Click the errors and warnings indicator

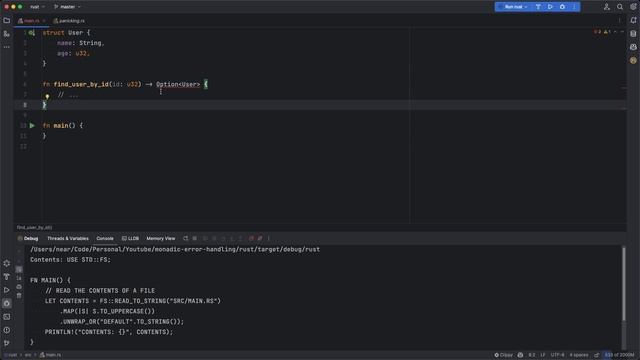tap(602, 32)
